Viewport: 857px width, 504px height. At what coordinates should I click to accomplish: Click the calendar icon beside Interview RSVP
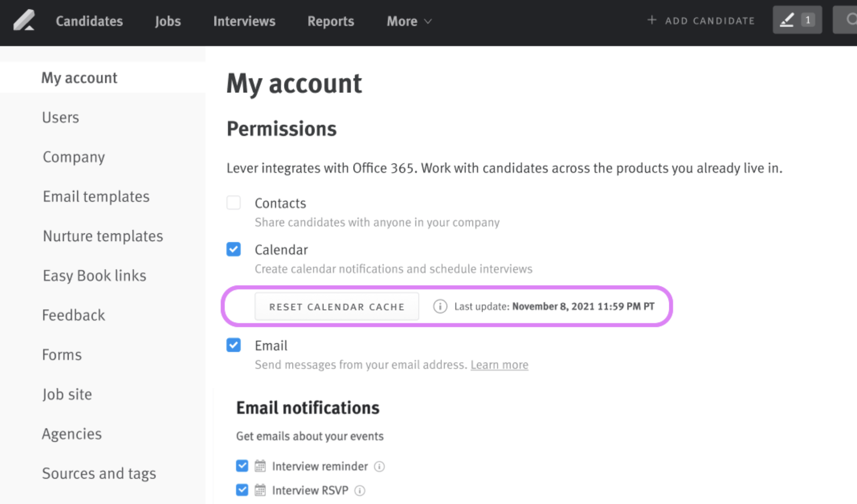coord(260,490)
